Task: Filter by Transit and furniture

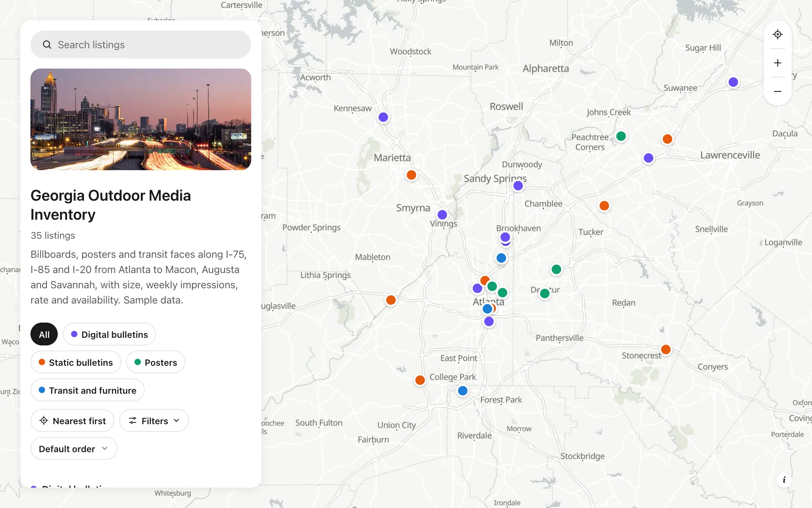Action: (x=88, y=390)
